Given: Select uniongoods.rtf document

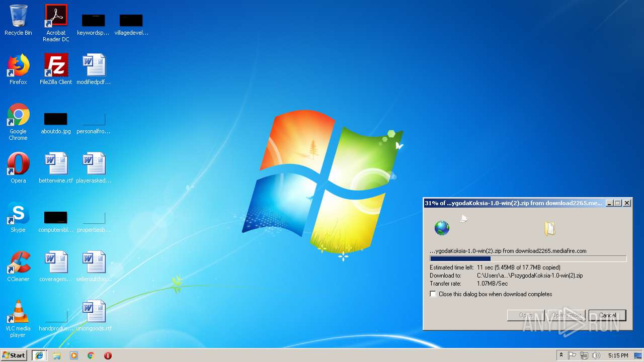Looking at the screenshot, I should coord(94,316).
